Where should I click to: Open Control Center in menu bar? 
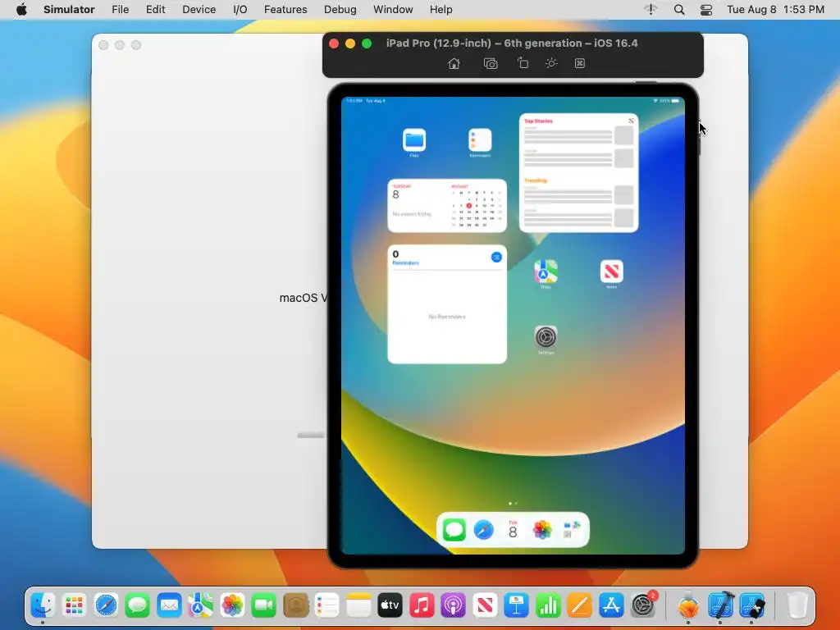tap(706, 10)
